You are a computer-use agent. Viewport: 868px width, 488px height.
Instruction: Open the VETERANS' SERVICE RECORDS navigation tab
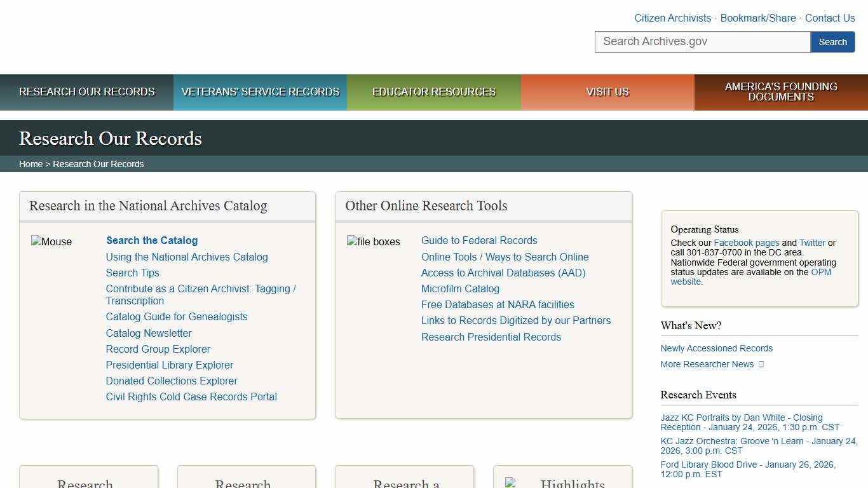point(260,92)
